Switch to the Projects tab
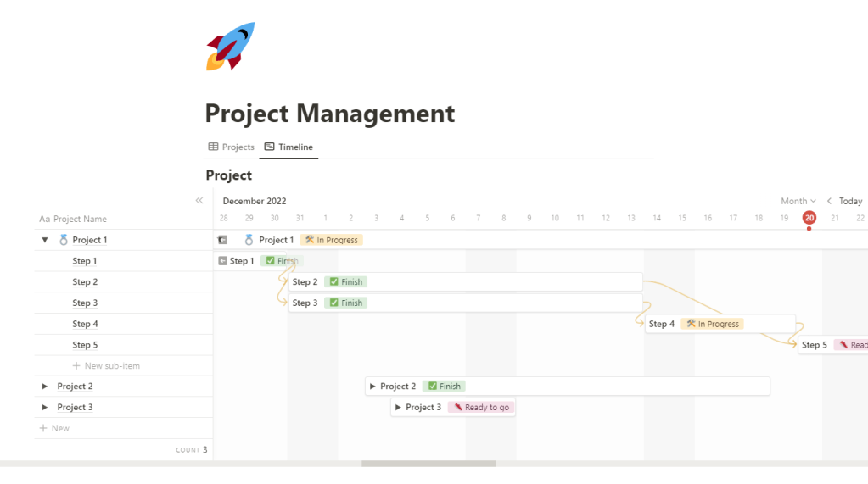 click(232, 147)
